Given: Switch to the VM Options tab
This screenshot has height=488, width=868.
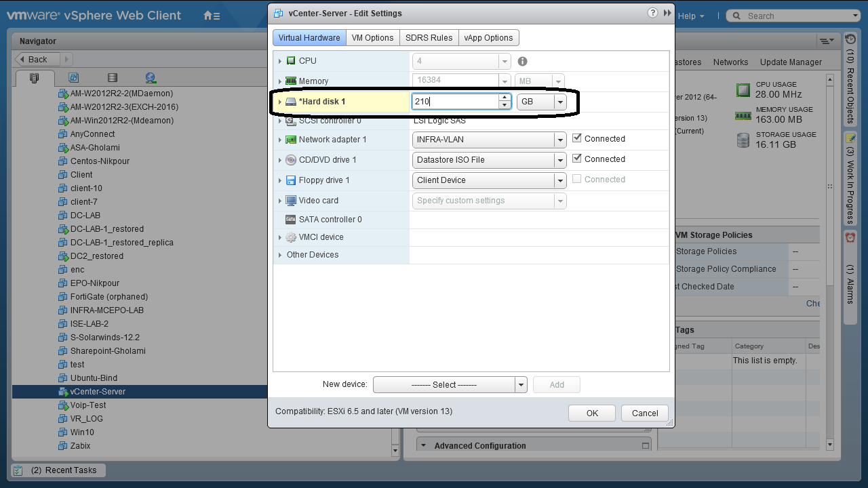Looking at the screenshot, I should (372, 38).
